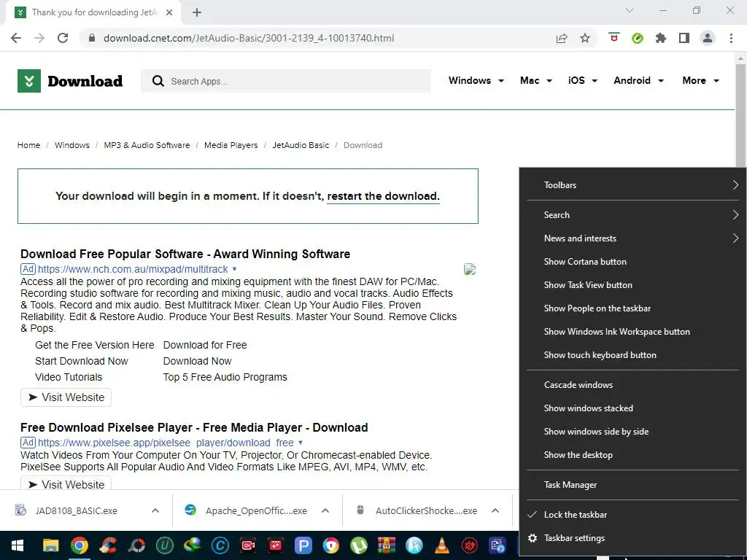Screen dimensions: 747x560
Task: Choose Show windows side by side
Action: [x=632, y=432]
